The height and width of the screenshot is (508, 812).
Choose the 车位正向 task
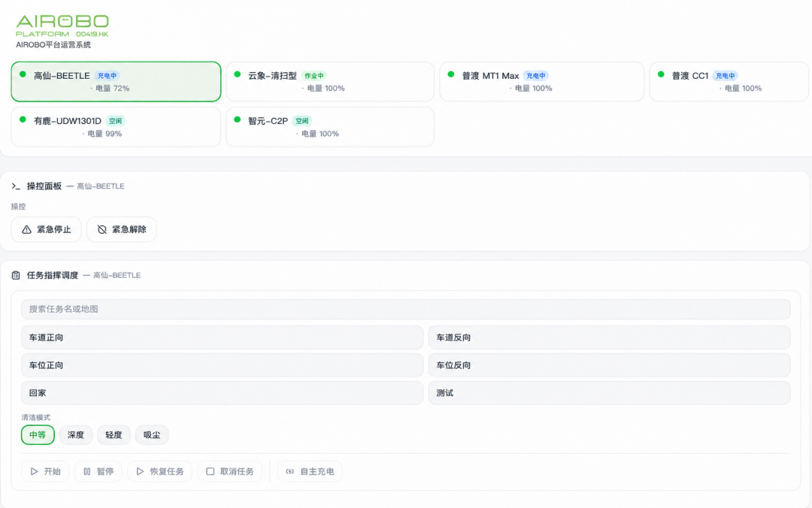[222, 365]
